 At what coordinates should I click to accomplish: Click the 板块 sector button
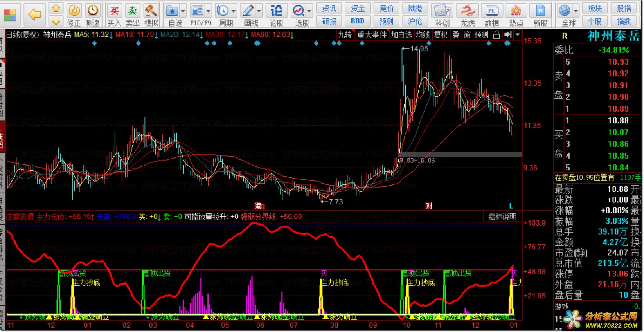click(x=595, y=8)
